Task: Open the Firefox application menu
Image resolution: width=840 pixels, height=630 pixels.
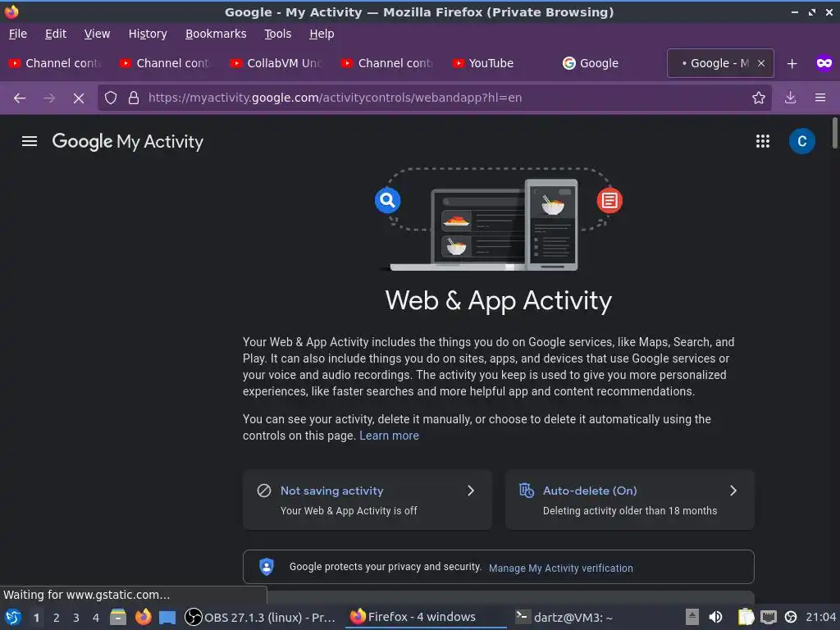Action: [x=819, y=98]
